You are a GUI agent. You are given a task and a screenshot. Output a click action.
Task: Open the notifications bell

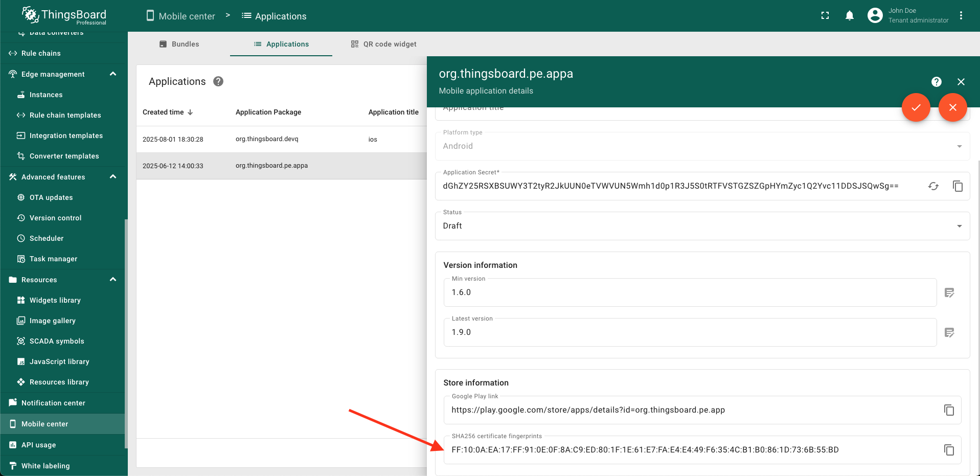point(849,16)
